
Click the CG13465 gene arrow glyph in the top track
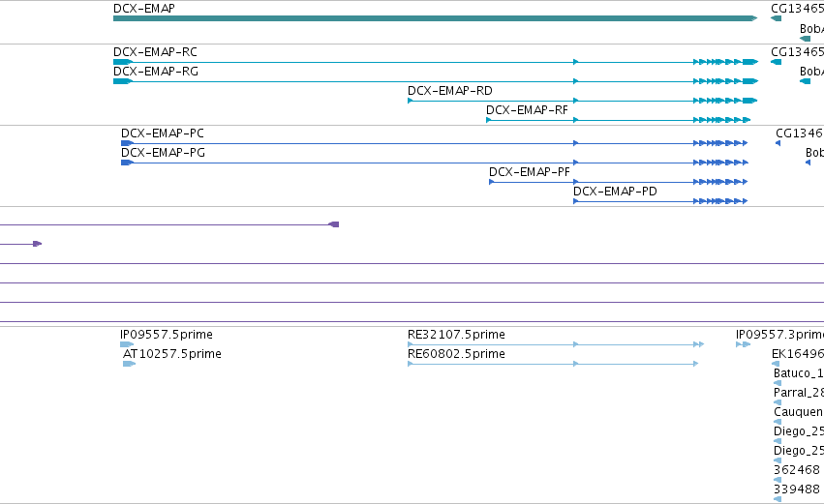[777, 18]
